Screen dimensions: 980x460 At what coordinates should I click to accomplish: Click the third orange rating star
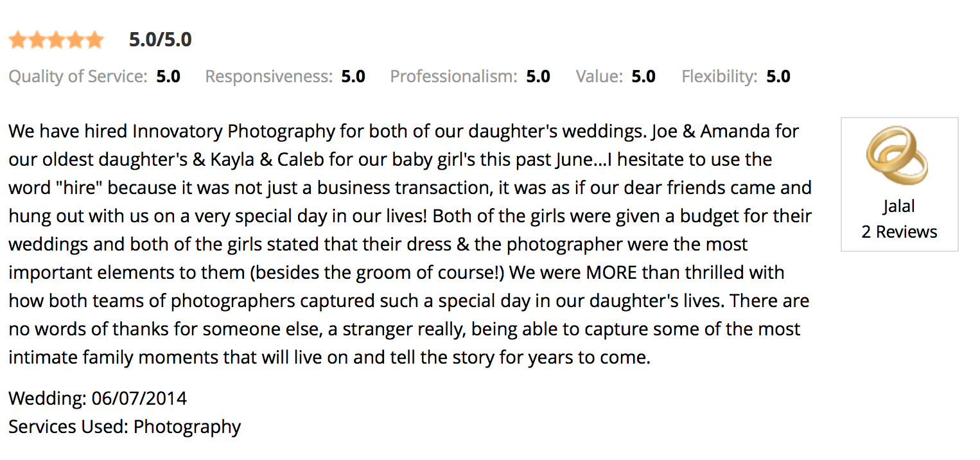click(x=56, y=40)
